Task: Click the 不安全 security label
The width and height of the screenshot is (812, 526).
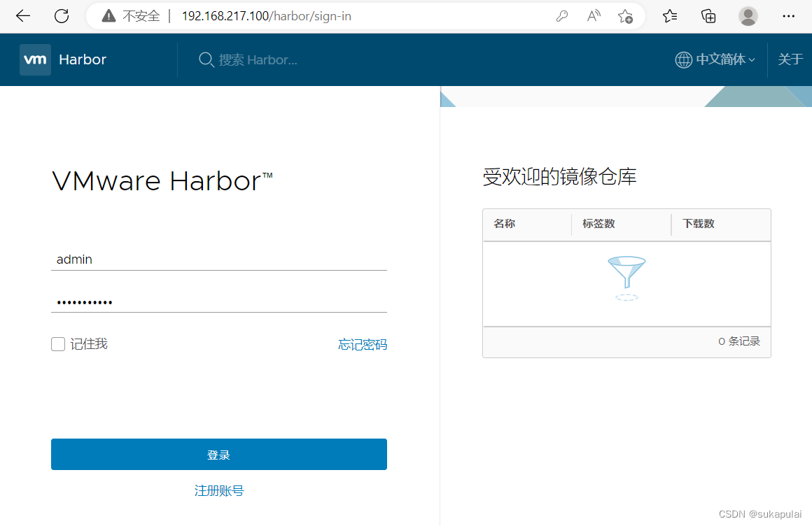Action: 141,16
